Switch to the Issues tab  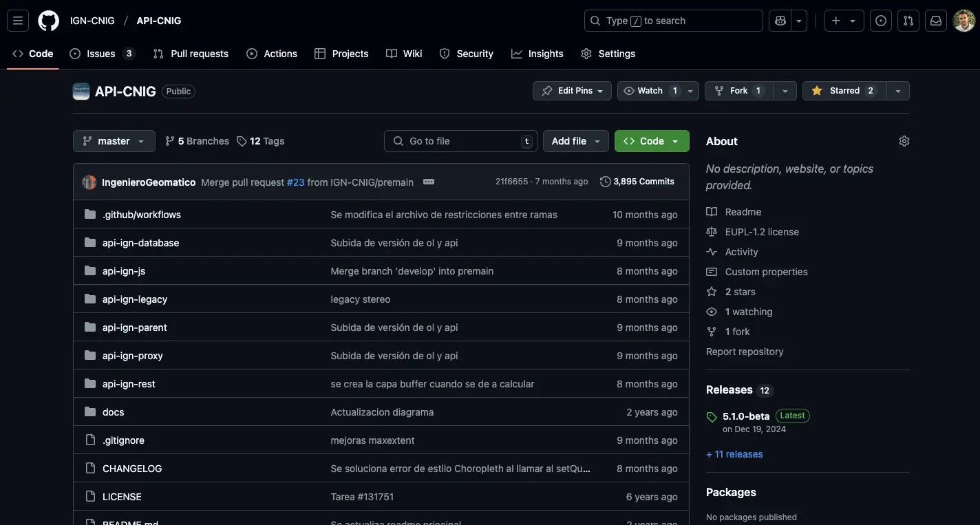coord(102,54)
